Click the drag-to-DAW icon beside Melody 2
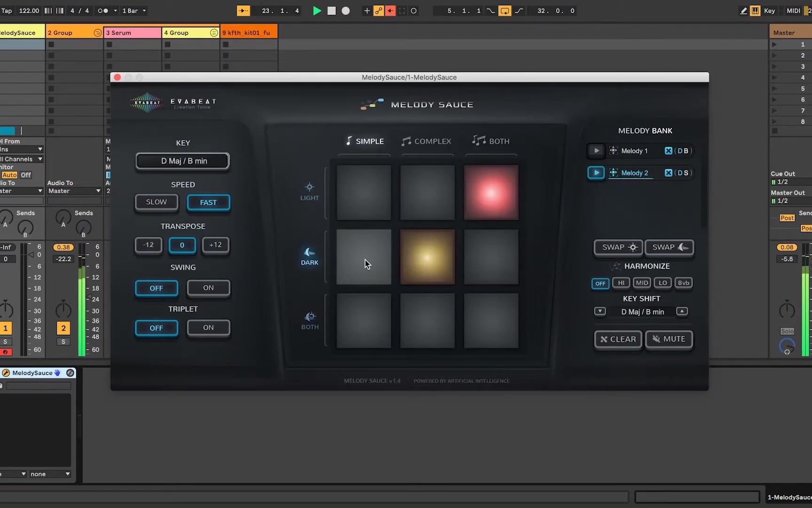 click(x=613, y=173)
